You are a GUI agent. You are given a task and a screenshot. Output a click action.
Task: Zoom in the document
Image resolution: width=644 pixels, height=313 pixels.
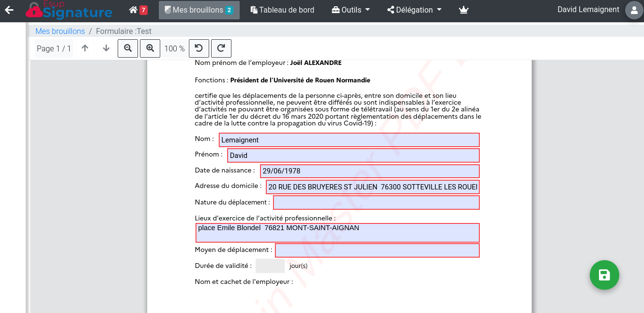coord(150,48)
